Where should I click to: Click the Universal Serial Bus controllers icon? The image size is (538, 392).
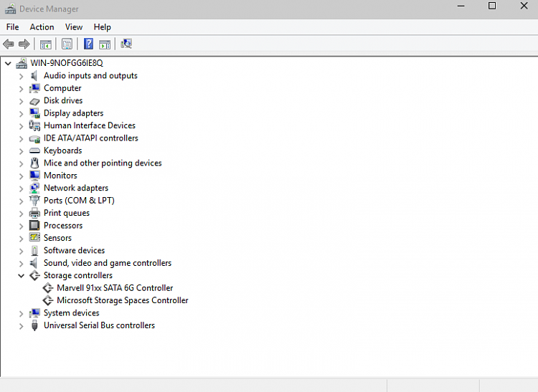[34, 325]
